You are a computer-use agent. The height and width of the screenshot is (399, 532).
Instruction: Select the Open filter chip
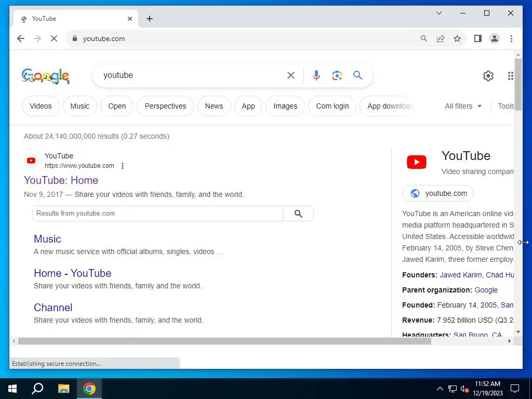click(x=117, y=106)
